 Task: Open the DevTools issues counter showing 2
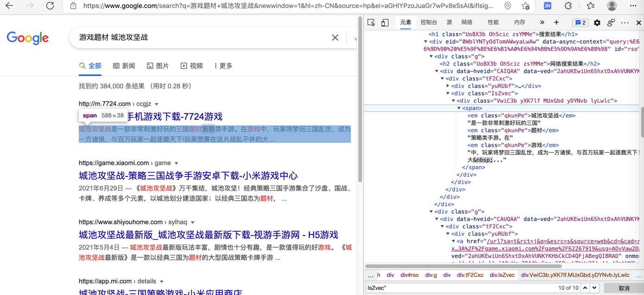[580, 23]
